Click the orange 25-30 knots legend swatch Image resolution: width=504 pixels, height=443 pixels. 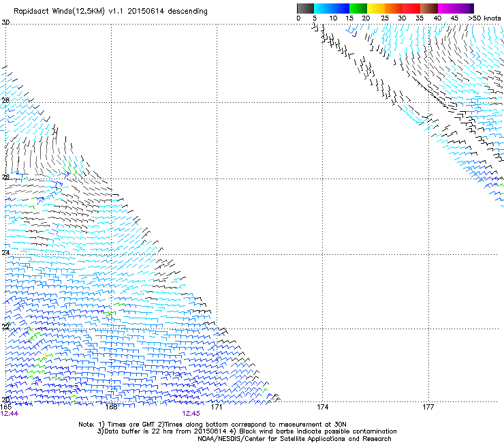[x=394, y=8]
